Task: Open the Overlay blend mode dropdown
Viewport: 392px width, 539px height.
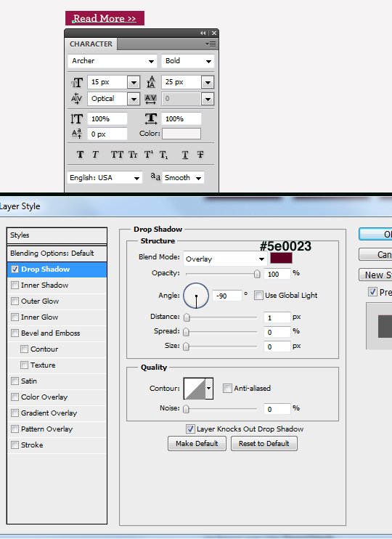Action: point(225,259)
